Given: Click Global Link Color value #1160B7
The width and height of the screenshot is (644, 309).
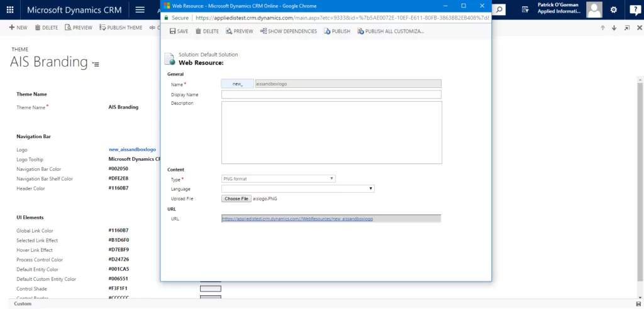Looking at the screenshot, I should [118, 230].
